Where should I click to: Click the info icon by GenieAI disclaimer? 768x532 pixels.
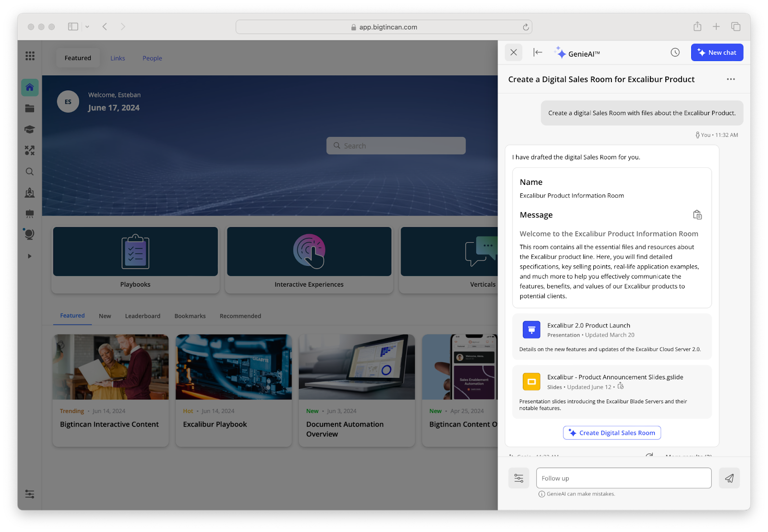pos(541,494)
